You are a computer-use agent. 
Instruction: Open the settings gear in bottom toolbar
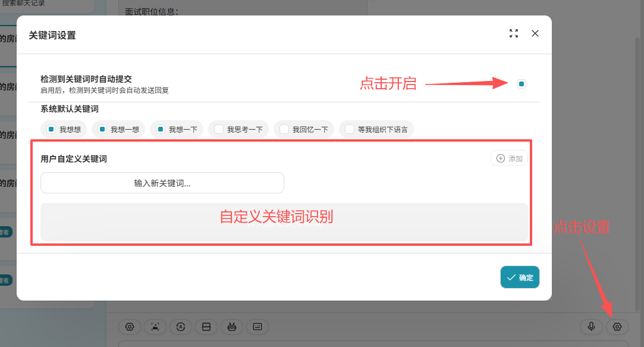pos(130,327)
